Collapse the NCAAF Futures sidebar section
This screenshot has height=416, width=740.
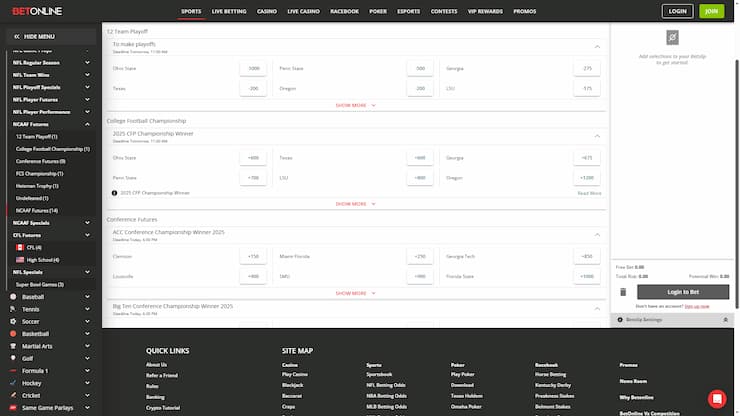pos(87,124)
